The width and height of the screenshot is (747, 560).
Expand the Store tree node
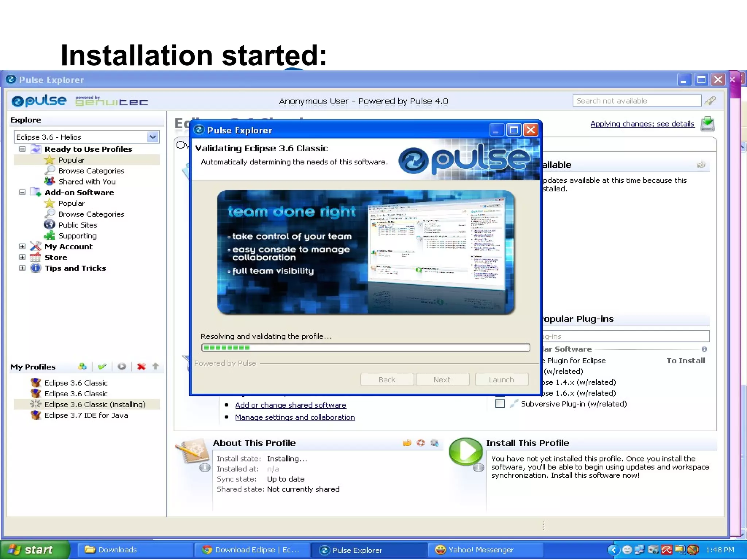pos(22,257)
